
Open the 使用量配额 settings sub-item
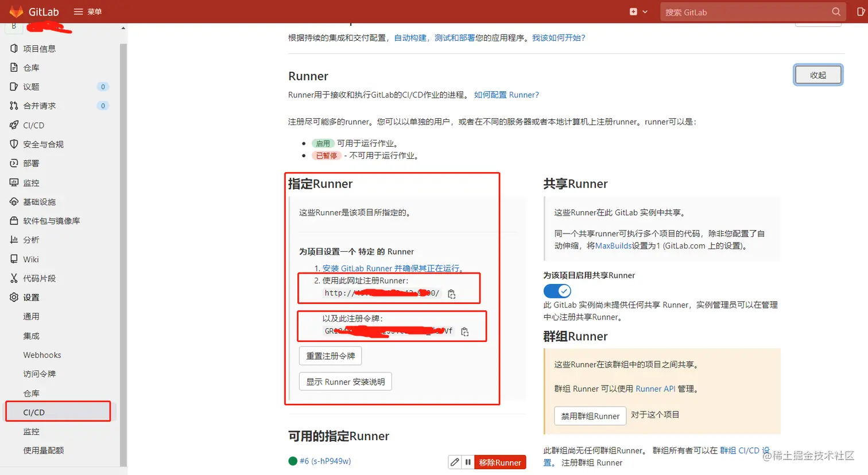[43, 450]
